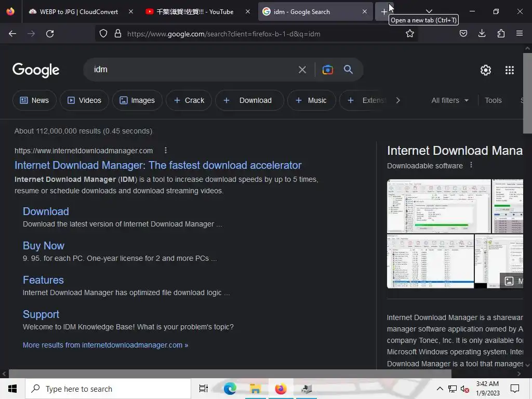The height and width of the screenshot is (399, 532).
Task: Open the Extensions puzzle icon
Action: [501, 34]
